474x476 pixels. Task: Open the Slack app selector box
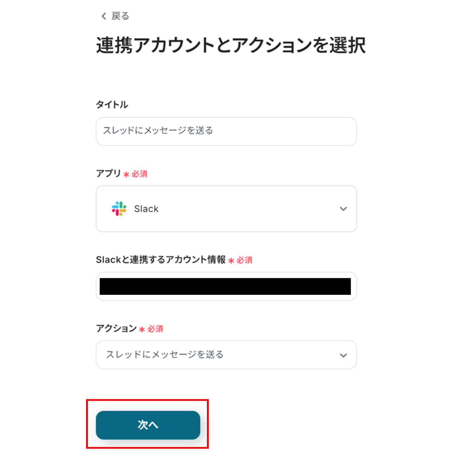tap(226, 209)
